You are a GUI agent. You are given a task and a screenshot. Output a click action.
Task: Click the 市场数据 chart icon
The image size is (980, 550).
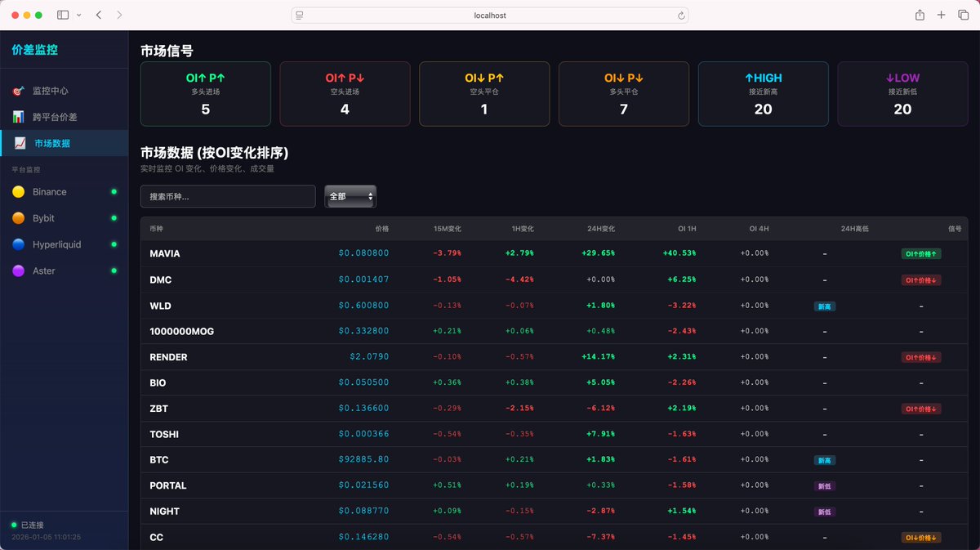pyautogui.click(x=19, y=143)
